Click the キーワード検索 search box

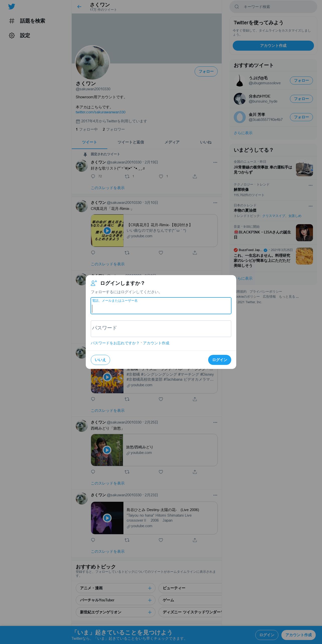pyautogui.click(x=273, y=7)
